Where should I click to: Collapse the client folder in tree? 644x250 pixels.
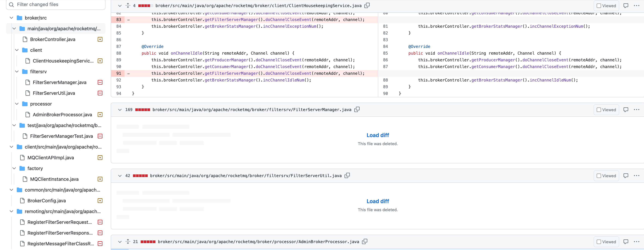pyautogui.click(x=17, y=50)
